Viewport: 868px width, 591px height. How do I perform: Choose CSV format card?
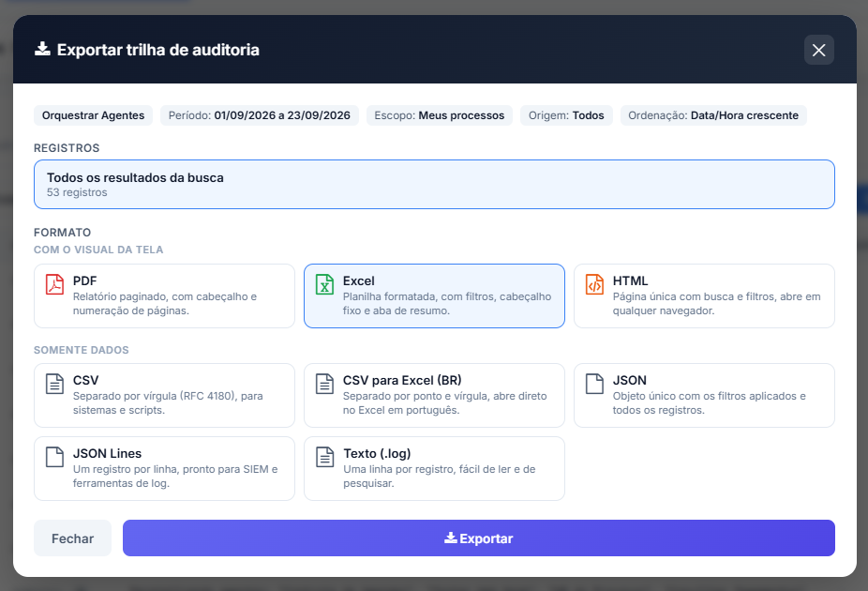(x=164, y=396)
